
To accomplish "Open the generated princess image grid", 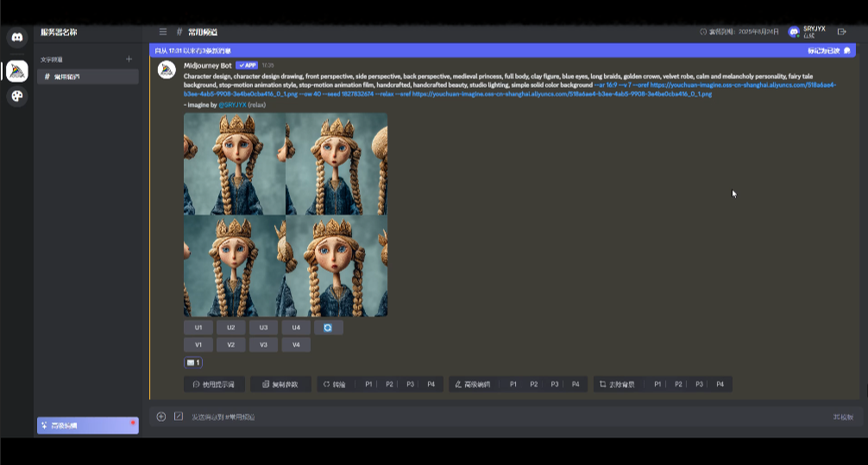I will [286, 215].
